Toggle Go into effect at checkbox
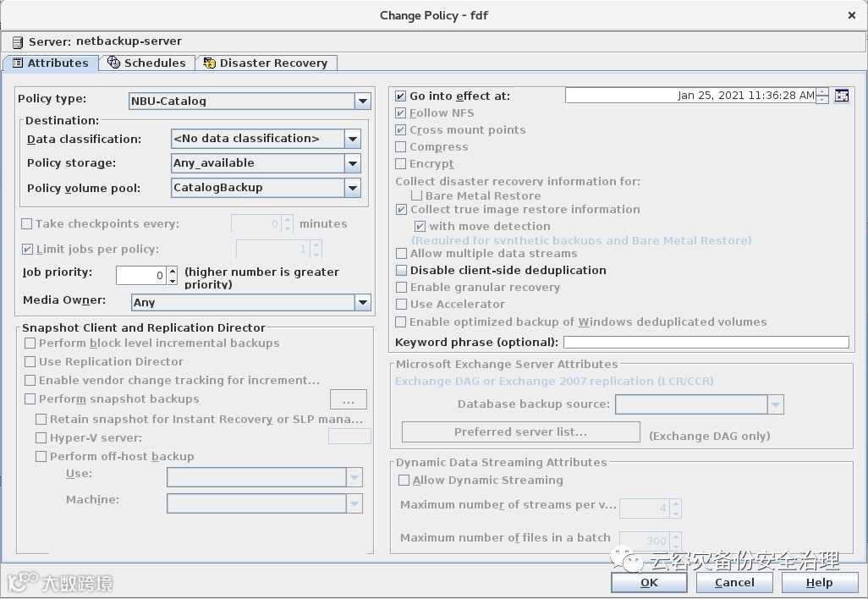 coord(401,96)
